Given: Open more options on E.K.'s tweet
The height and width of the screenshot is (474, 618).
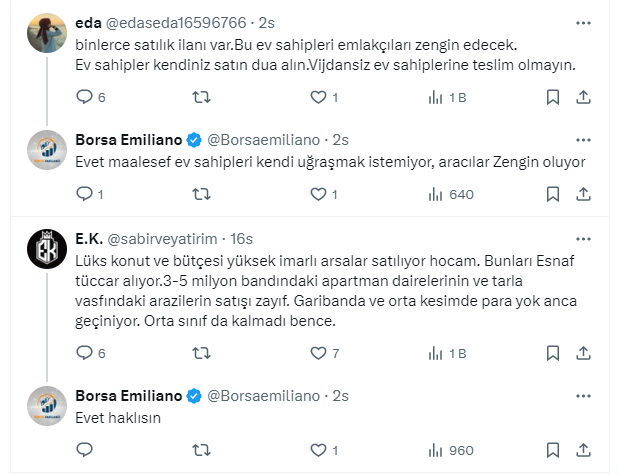Looking at the screenshot, I should (x=584, y=239).
